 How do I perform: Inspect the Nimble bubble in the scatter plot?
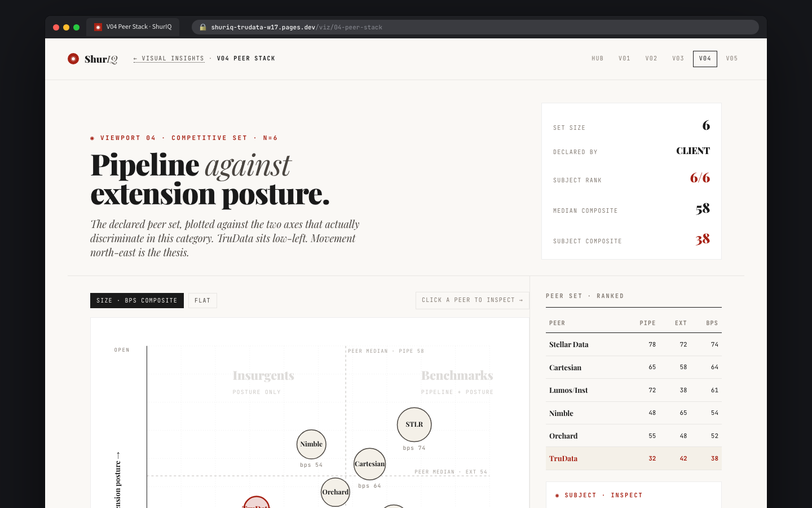tap(311, 444)
